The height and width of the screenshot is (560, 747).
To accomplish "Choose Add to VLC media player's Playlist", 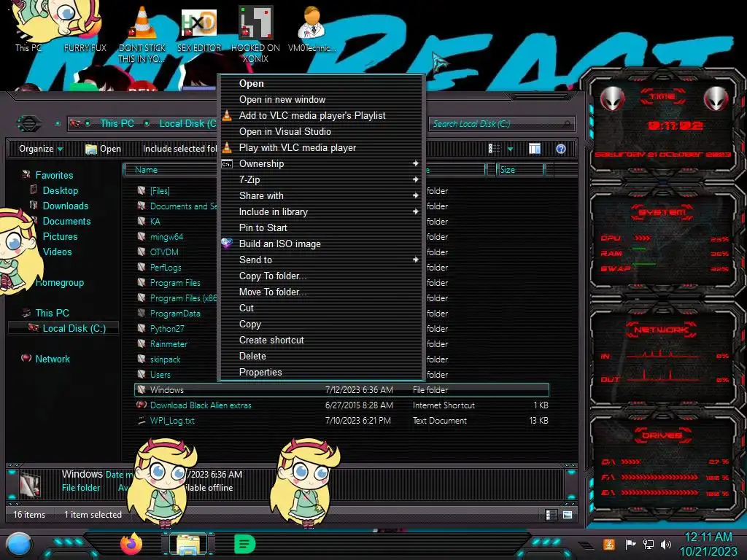I will pos(322,116).
